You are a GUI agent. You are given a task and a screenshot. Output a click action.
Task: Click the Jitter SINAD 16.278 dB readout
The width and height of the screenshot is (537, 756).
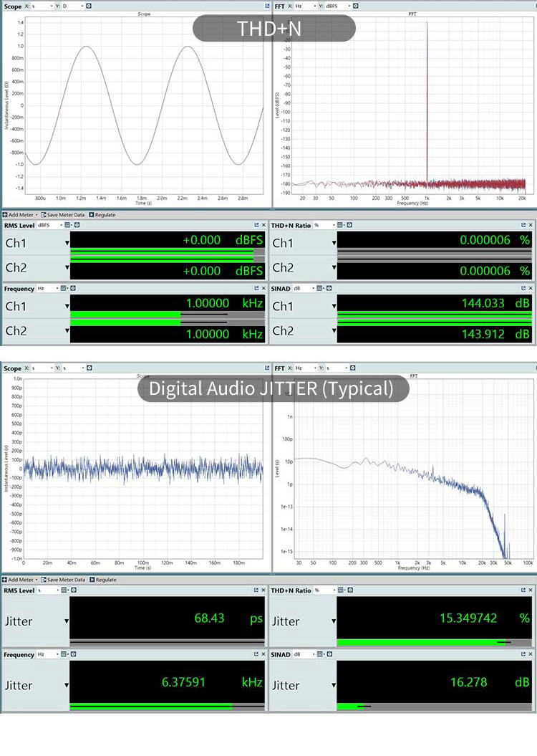pyautogui.click(x=469, y=681)
